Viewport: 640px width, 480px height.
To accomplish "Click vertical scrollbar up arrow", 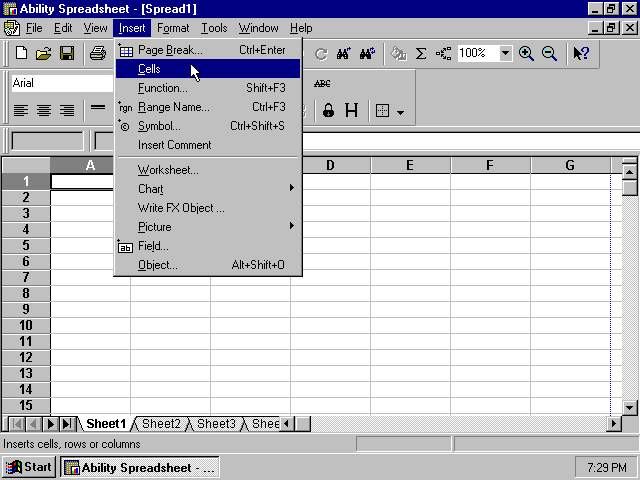I will click(629, 171).
